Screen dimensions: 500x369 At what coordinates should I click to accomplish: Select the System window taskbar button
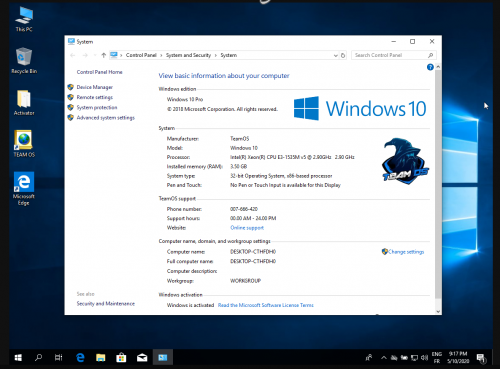click(163, 358)
